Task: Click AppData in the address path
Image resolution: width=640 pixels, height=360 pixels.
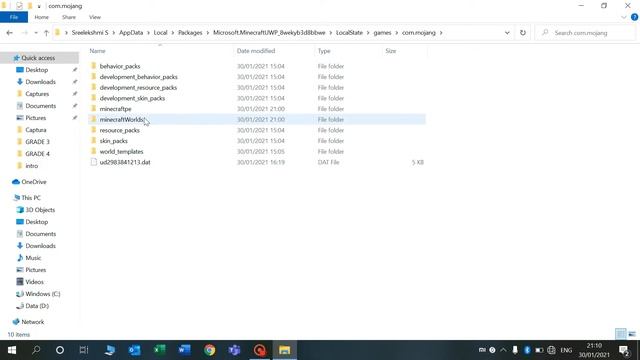Action: pyautogui.click(x=131, y=33)
